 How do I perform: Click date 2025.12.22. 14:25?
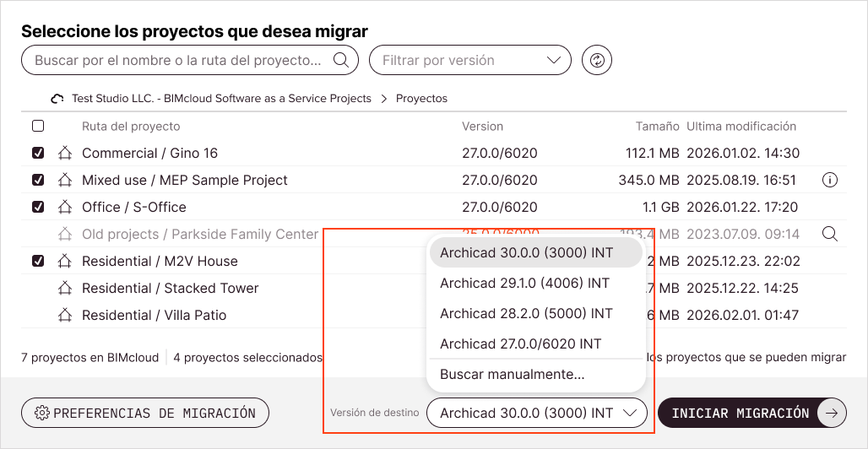tap(743, 288)
